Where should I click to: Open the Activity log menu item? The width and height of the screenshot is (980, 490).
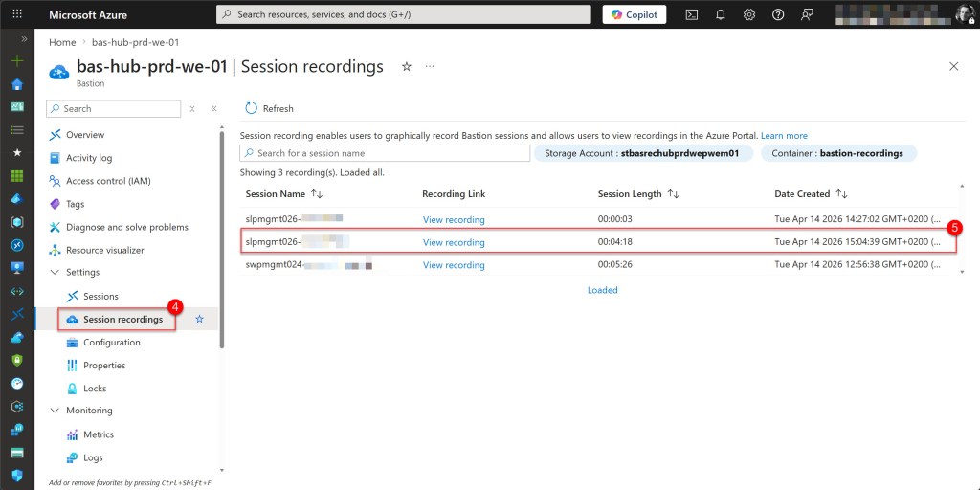88,158
